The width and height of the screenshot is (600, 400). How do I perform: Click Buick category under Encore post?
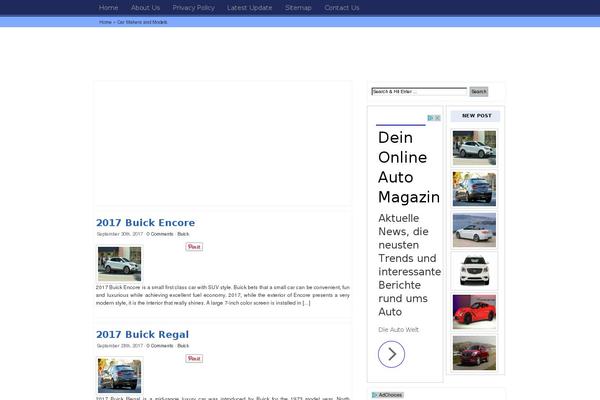pos(183,234)
